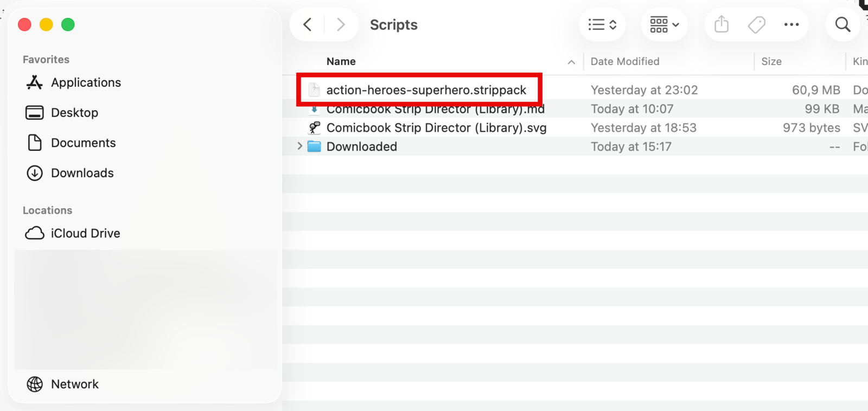This screenshot has height=411, width=868.
Task: Open the more actions ellipsis menu
Action: pyautogui.click(x=792, y=24)
